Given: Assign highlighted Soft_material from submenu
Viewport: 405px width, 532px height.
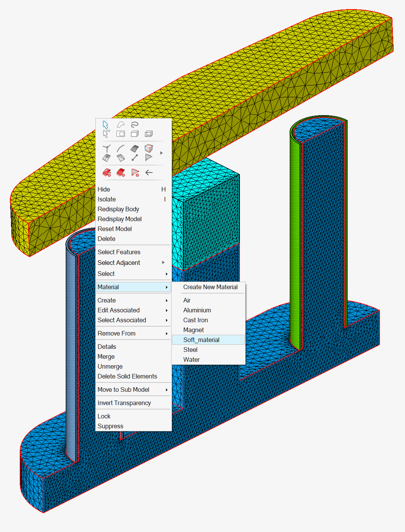Looking at the screenshot, I should [x=208, y=340].
